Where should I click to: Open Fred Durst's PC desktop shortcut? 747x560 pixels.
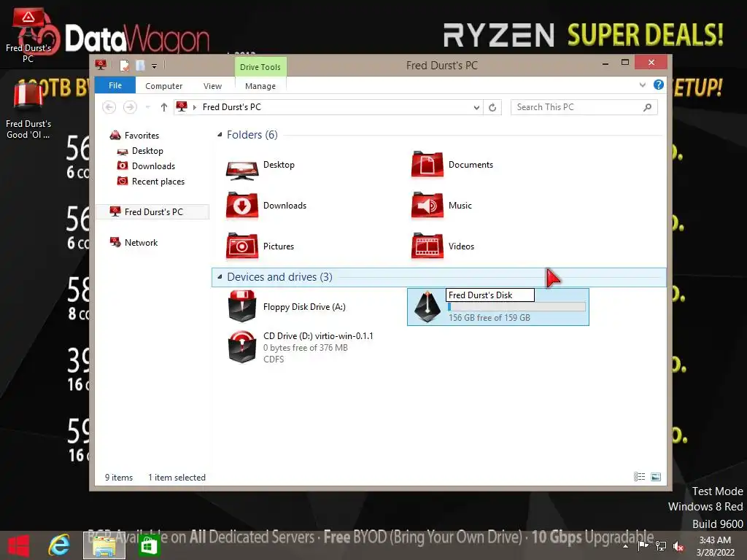pyautogui.click(x=28, y=36)
